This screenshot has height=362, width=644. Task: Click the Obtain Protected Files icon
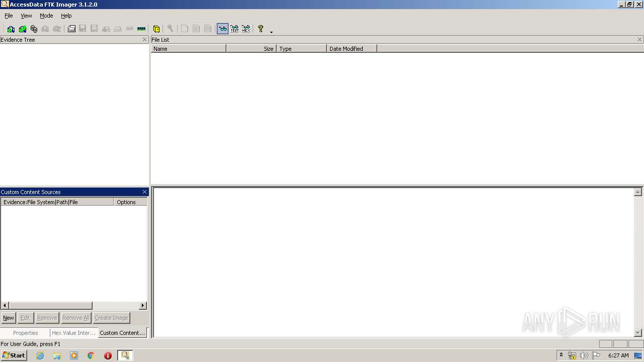156,29
